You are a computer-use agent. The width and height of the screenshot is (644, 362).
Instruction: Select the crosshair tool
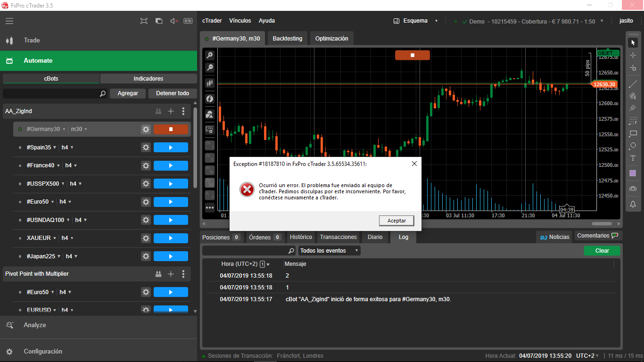click(x=633, y=55)
